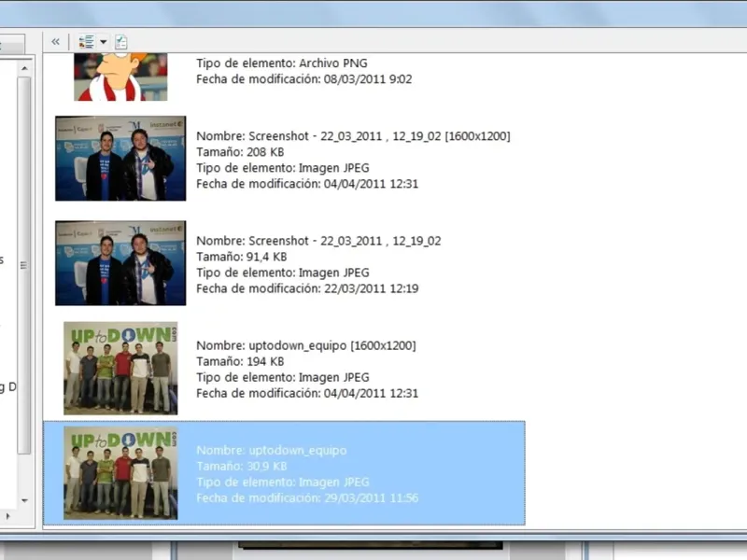The width and height of the screenshot is (747, 560).
Task: Select thumbnail of 208 KB Screenshot image
Action: [120, 158]
